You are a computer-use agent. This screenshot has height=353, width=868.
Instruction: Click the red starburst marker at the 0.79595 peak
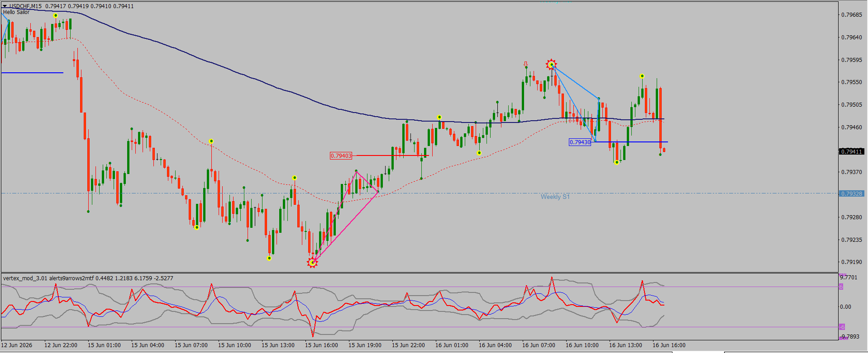coord(551,65)
